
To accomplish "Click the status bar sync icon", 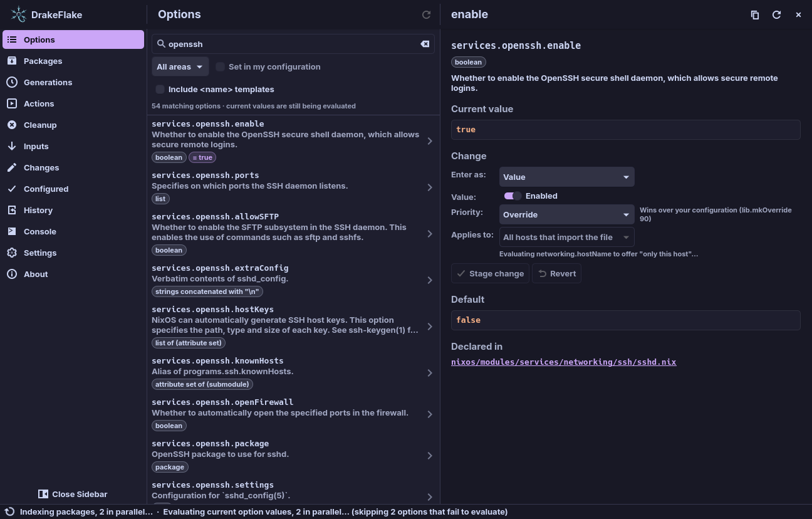I will coord(10,511).
